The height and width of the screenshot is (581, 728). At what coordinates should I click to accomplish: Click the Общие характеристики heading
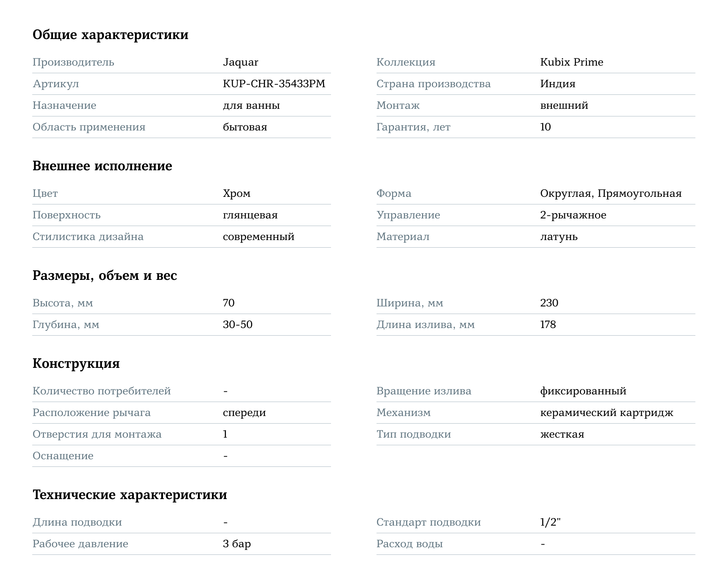coord(110,35)
